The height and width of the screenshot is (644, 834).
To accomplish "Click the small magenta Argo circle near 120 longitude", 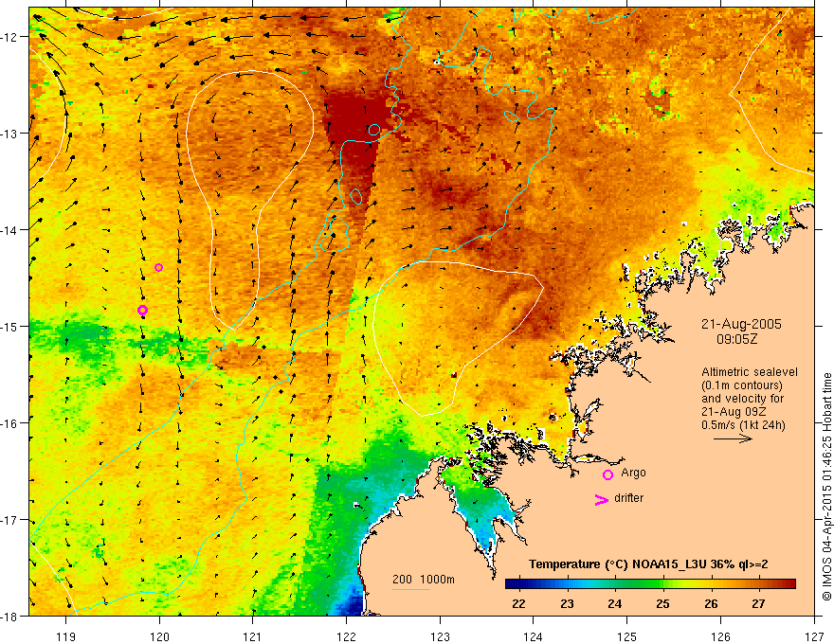I will (x=158, y=267).
